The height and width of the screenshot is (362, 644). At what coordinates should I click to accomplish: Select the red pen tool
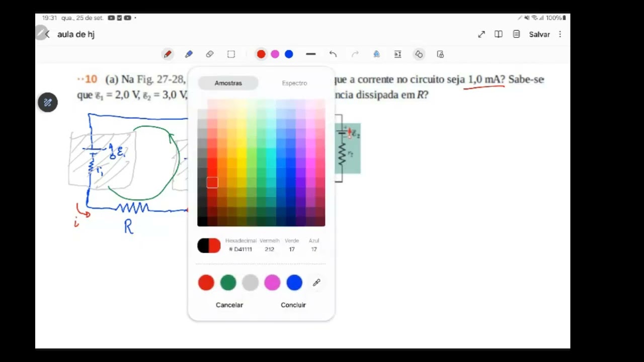(168, 54)
